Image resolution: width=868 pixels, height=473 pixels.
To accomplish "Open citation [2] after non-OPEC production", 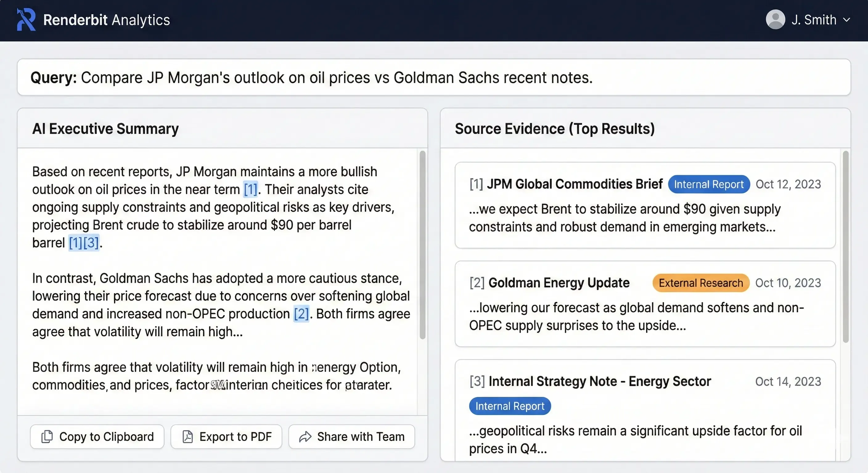I will (x=301, y=314).
